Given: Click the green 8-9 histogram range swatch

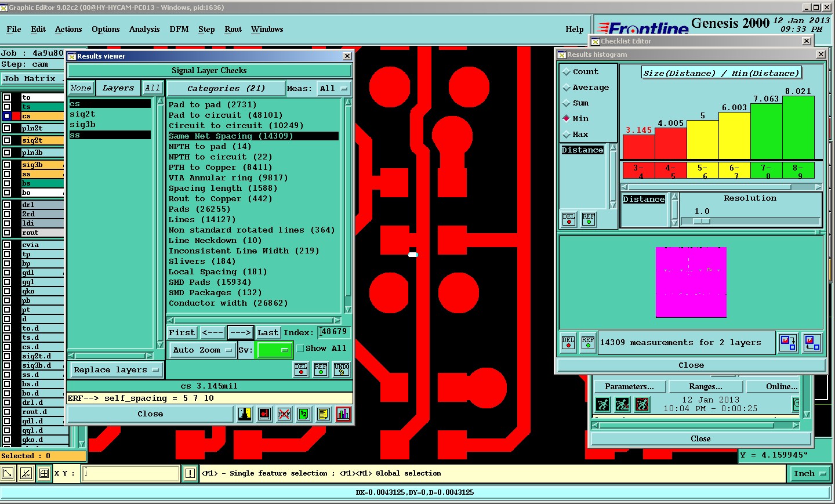Looking at the screenshot, I should [x=798, y=170].
